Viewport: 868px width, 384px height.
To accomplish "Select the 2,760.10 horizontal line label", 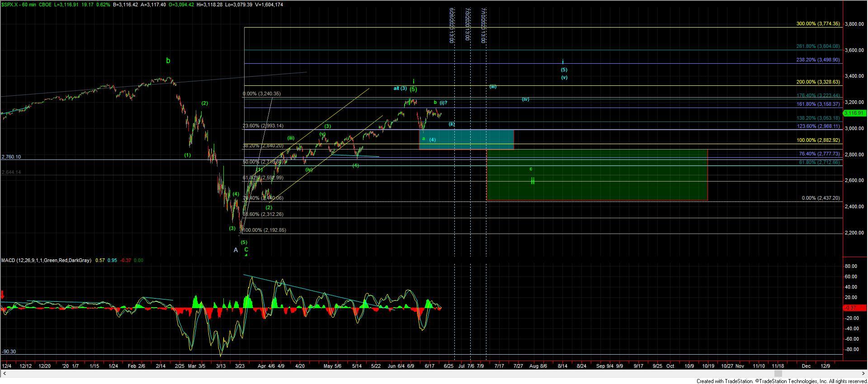I will pyautogui.click(x=11, y=157).
